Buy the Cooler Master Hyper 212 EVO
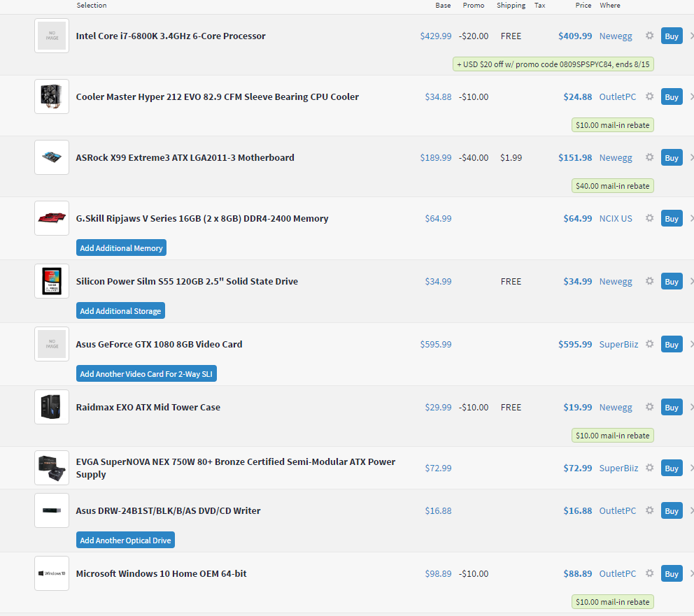694x616 pixels. click(672, 97)
